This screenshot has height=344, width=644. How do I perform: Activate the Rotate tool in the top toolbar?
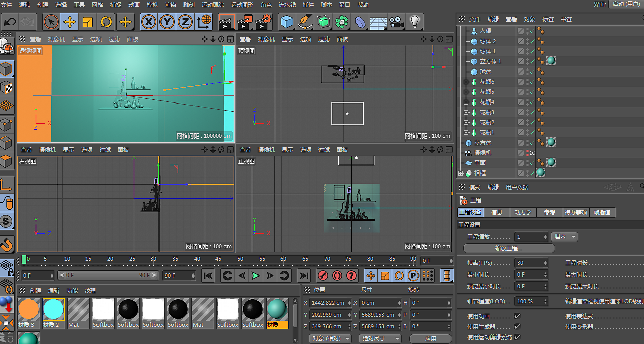[106, 22]
